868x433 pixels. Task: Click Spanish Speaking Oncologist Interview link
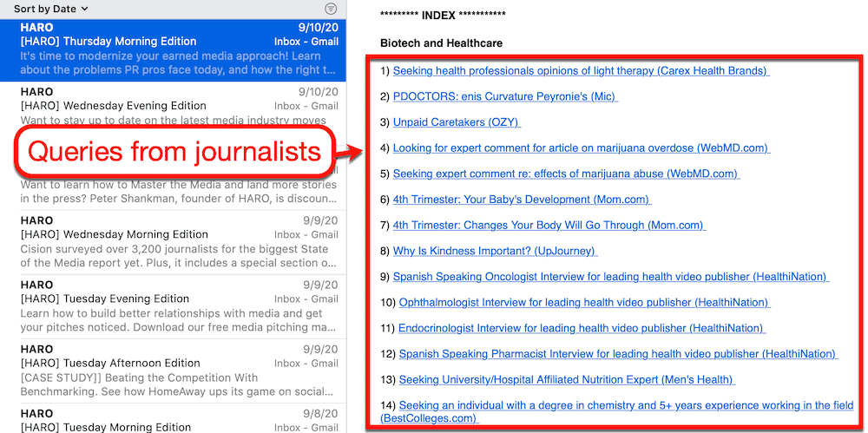(x=610, y=277)
